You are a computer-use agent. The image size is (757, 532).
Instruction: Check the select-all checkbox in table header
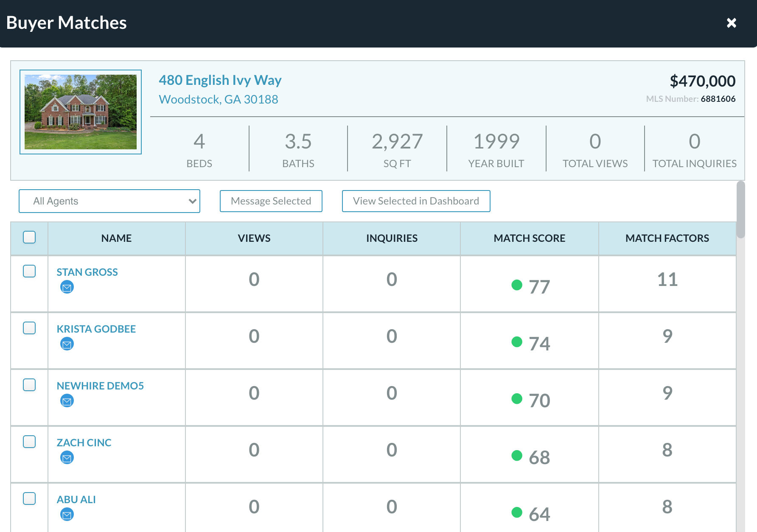point(29,238)
